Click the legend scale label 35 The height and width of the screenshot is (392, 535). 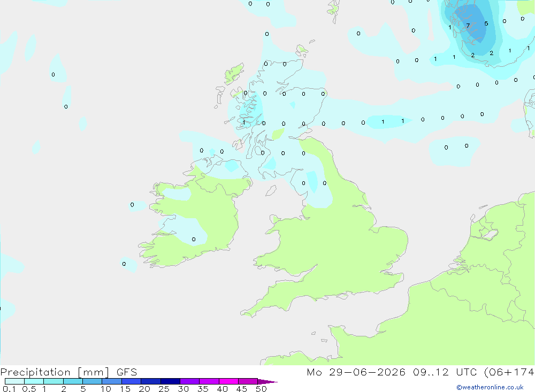203,389
